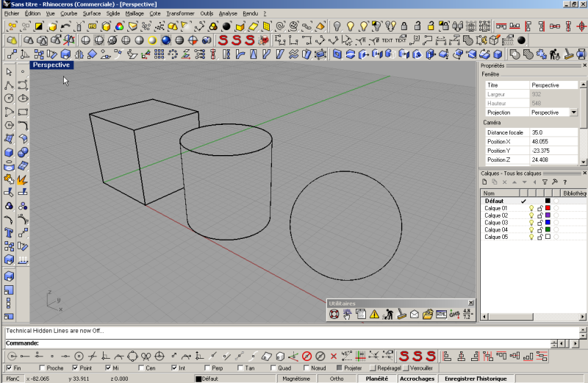Viewport: 588px width, 383px height.
Task: Uncheck the Fin osnap checkbox
Action: [x=9, y=368]
